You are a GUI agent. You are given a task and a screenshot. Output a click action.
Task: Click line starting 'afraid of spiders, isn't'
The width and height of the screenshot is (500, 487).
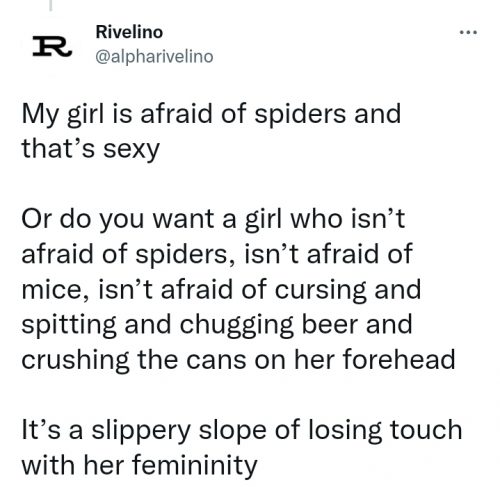coord(217,255)
